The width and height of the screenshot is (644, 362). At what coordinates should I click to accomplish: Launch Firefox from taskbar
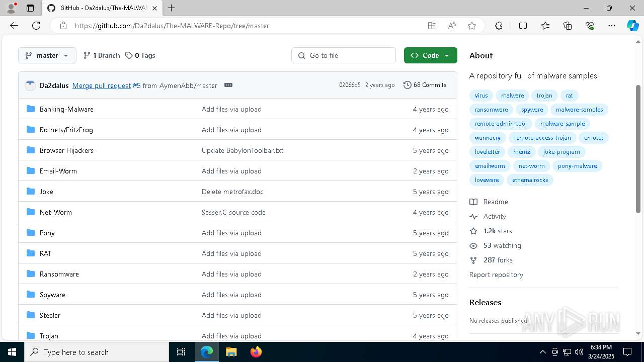click(x=256, y=352)
